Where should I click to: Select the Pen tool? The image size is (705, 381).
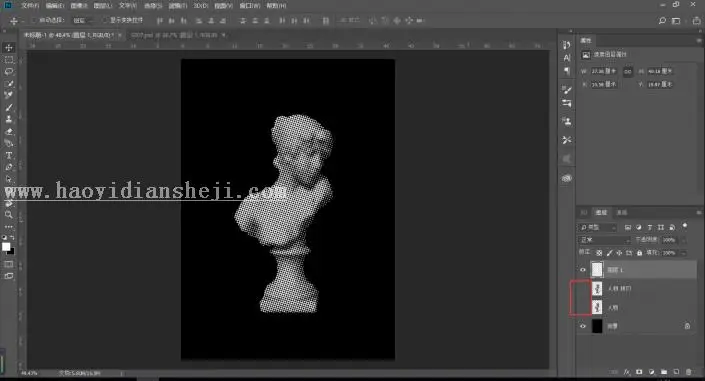point(9,167)
